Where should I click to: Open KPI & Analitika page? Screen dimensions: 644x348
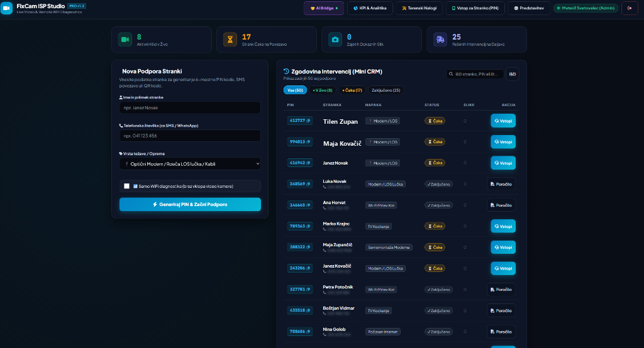pyautogui.click(x=370, y=8)
